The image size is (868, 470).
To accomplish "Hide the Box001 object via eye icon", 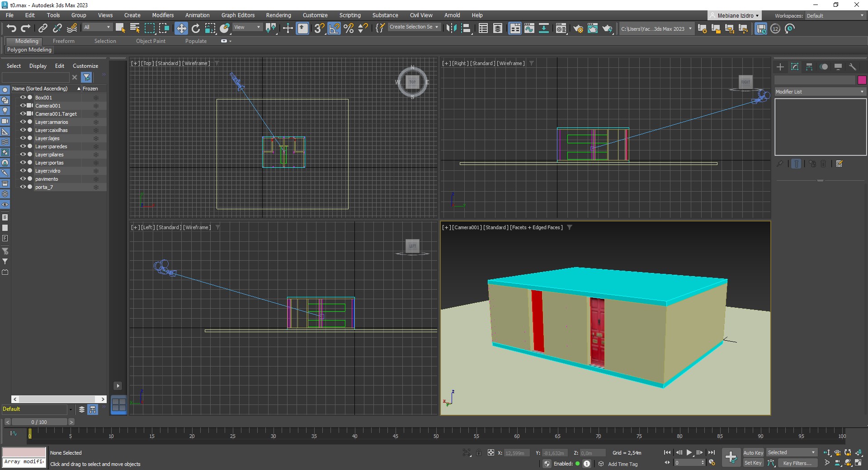I will coord(23,98).
